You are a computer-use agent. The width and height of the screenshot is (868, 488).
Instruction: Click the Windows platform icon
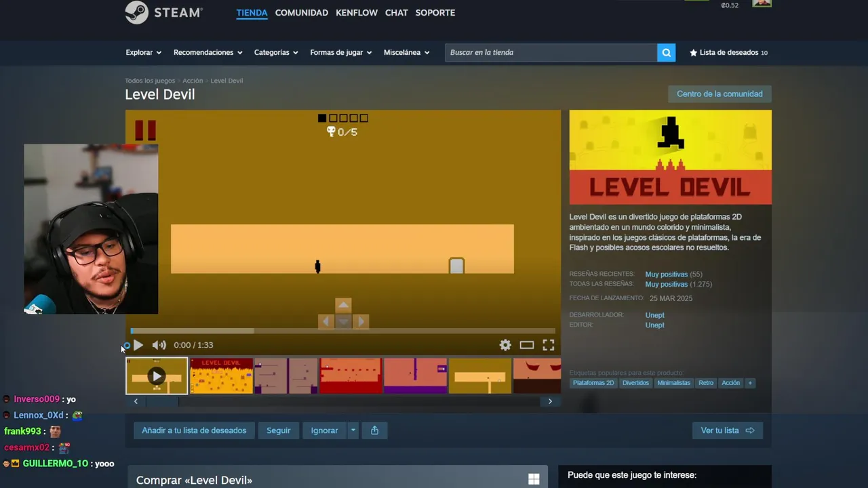534,479
